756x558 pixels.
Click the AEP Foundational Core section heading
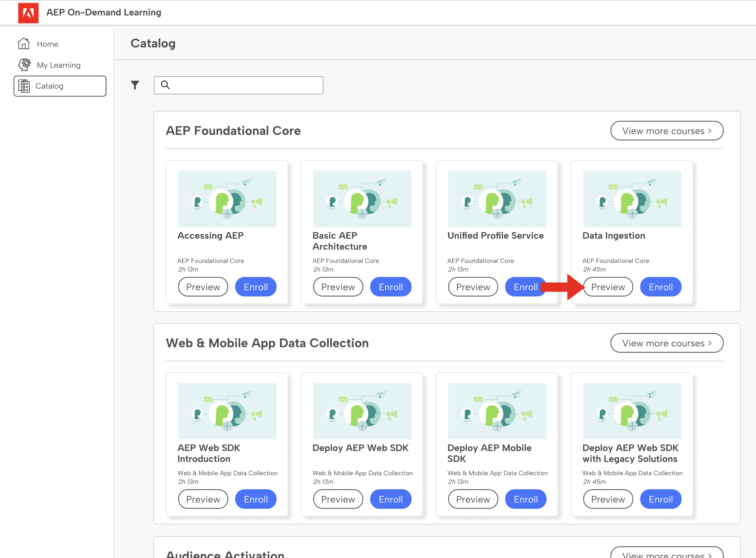pos(233,131)
